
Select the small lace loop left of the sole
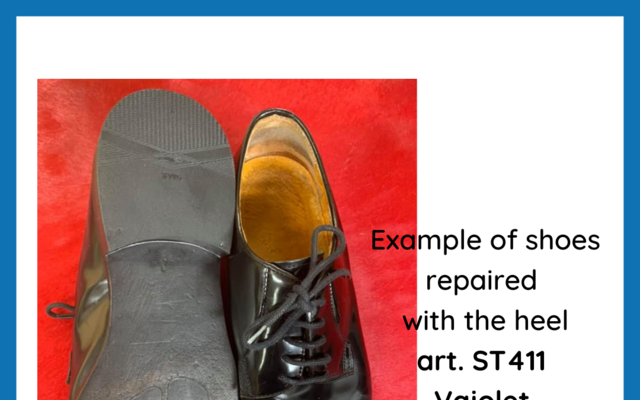click(x=60, y=311)
